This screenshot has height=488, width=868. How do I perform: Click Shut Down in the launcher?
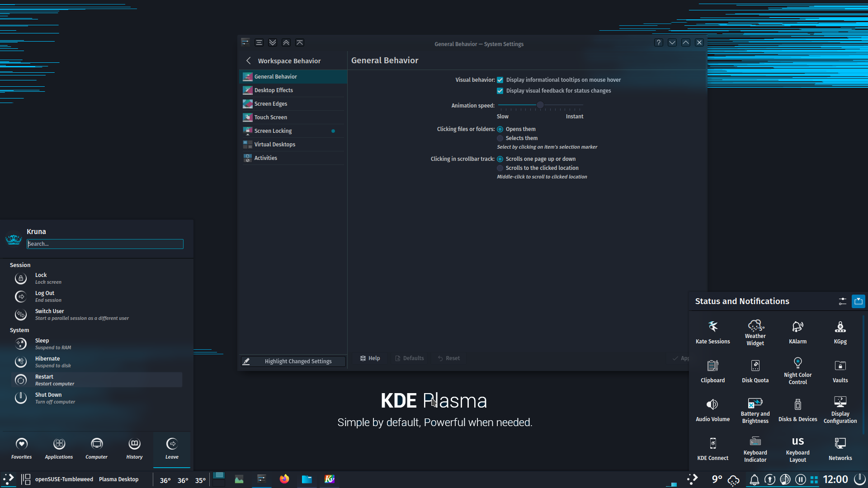[97, 398]
